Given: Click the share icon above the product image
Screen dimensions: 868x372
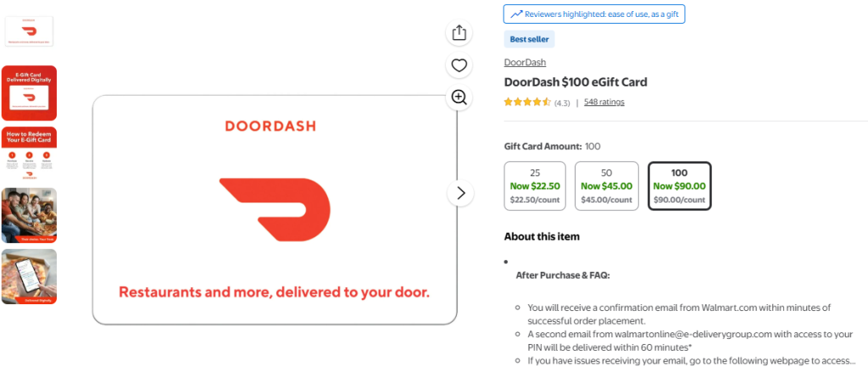Looking at the screenshot, I should pos(459,32).
